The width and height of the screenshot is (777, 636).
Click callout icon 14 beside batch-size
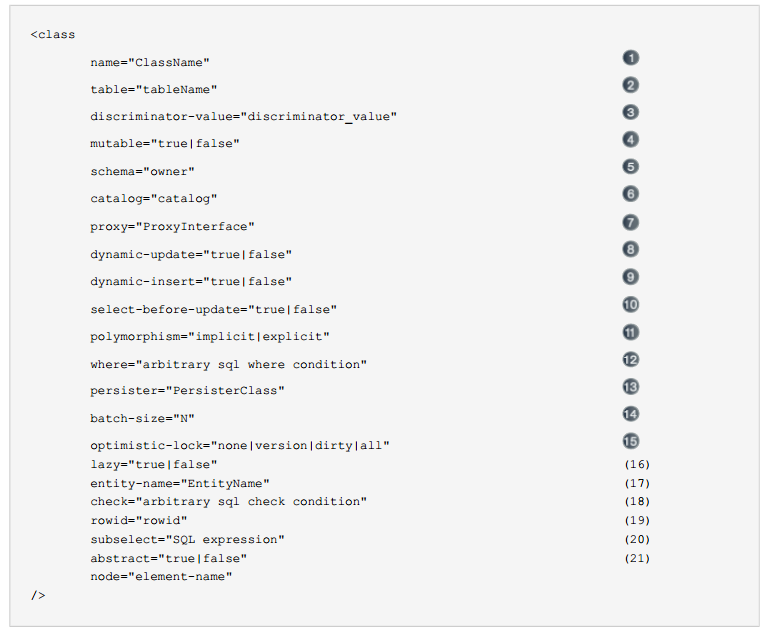pyautogui.click(x=630, y=414)
